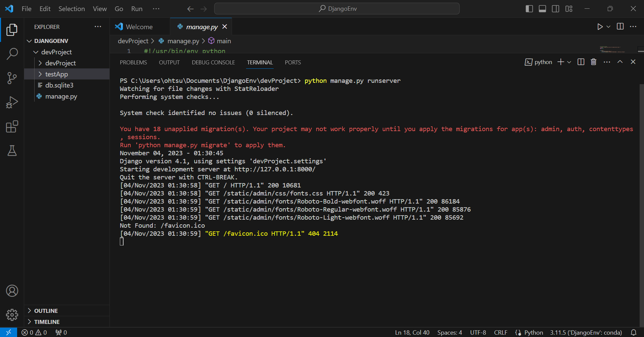Screen dimensions: 644x337
Task: Open the Search view in the sidebar
Action: coord(12,54)
